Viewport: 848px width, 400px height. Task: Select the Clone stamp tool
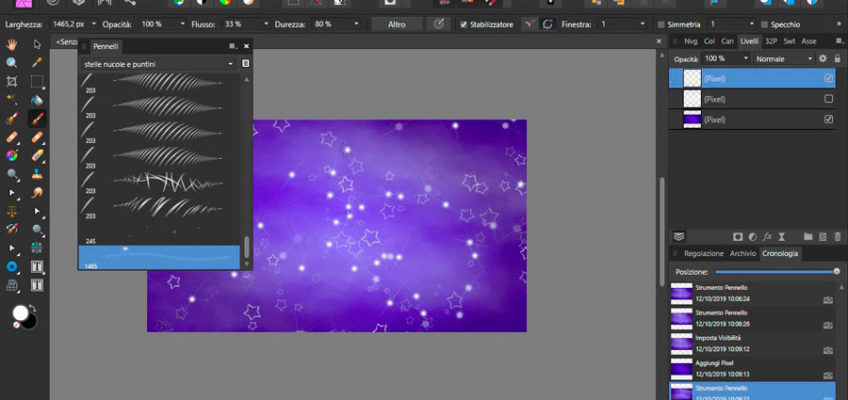37,174
